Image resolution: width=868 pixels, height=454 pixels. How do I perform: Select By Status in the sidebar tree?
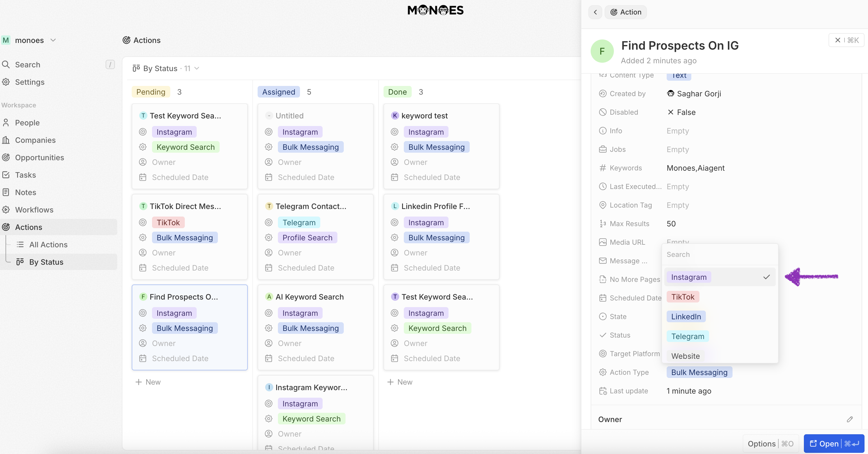coord(46,262)
